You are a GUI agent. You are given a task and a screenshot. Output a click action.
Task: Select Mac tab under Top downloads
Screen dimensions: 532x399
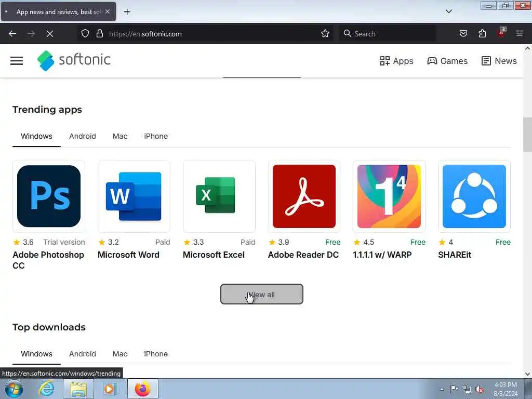(120, 354)
